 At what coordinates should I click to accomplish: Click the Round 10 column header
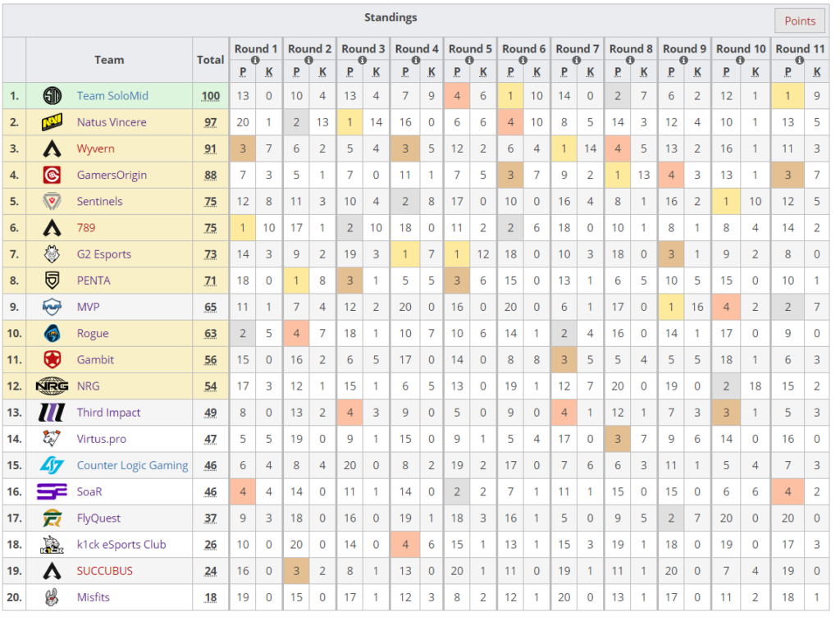click(x=741, y=48)
